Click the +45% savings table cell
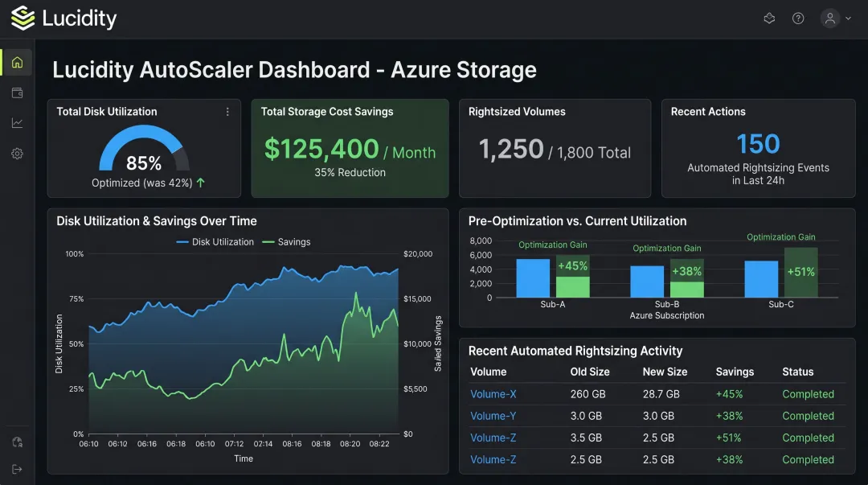 [729, 394]
